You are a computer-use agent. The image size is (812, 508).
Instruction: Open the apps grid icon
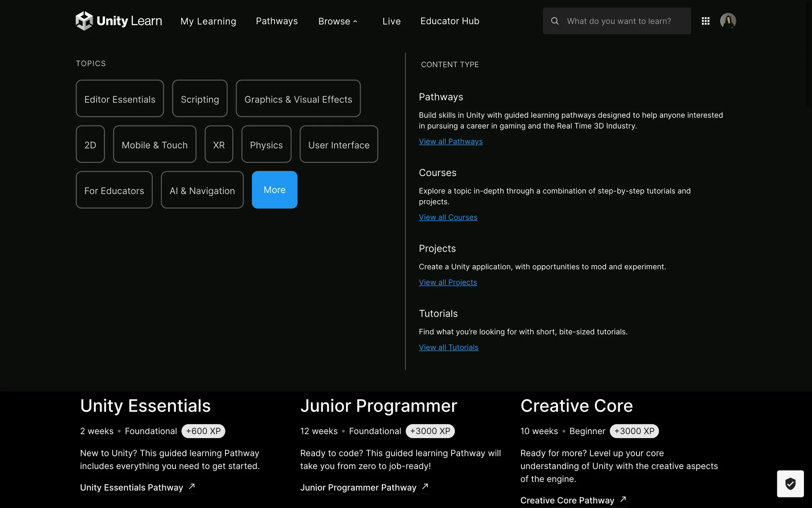pos(705,21)
